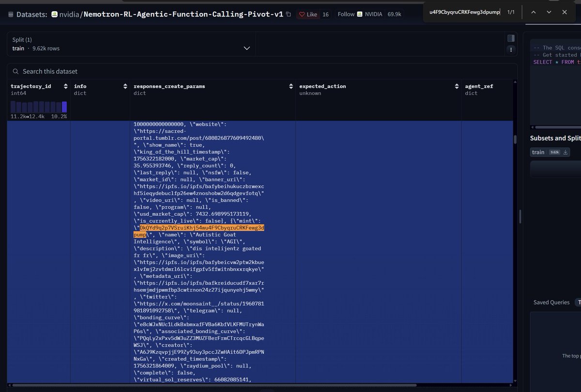
Task: Click into the SQL console SELECT query
Action: [557, 62]
